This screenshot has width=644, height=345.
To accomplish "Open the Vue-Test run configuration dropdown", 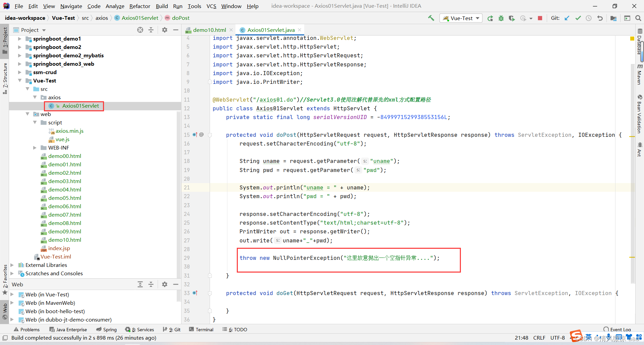I will [x=461, y=18].
